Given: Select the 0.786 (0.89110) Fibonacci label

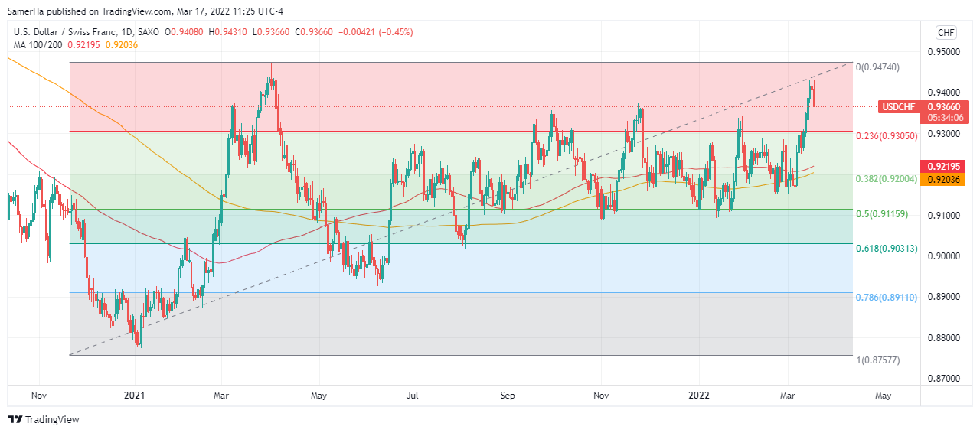Looking at the screenshot, I should (x=887, y=296).
